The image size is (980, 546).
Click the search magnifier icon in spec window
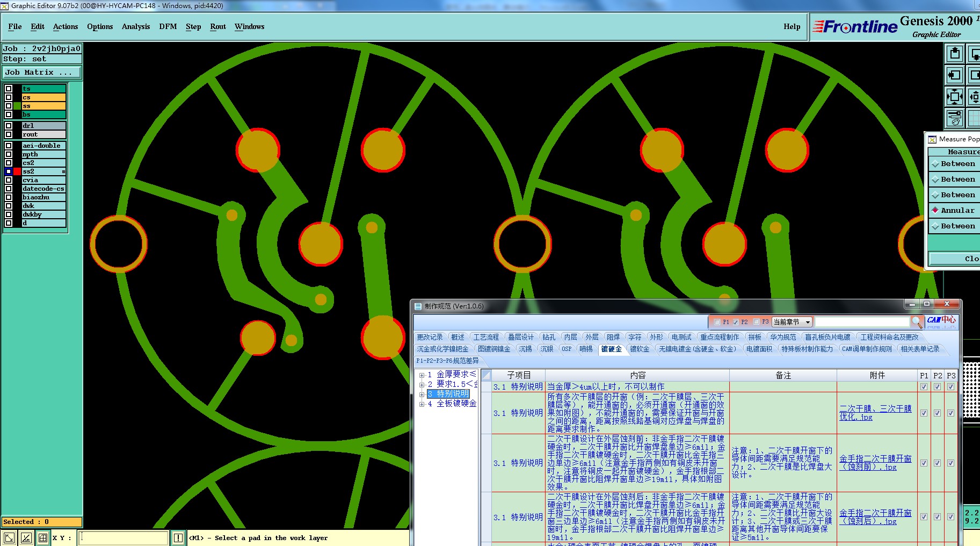tap(916, 321)
